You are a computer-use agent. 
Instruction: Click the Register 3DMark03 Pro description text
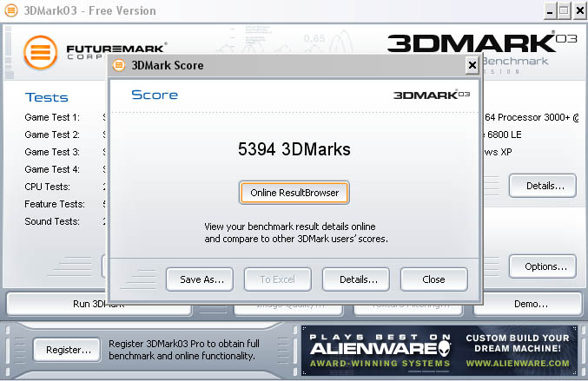click(184, 350)
